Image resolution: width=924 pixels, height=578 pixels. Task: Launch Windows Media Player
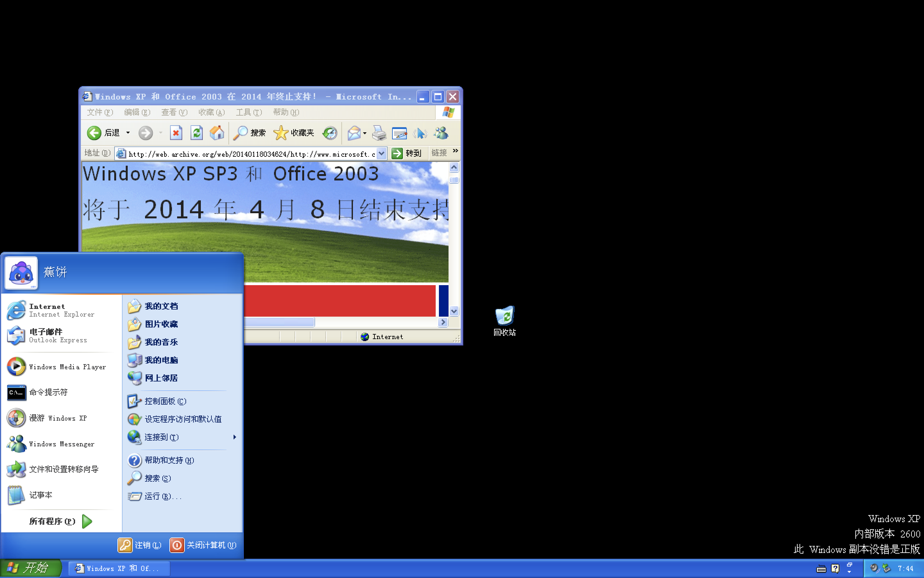point(61,367)
